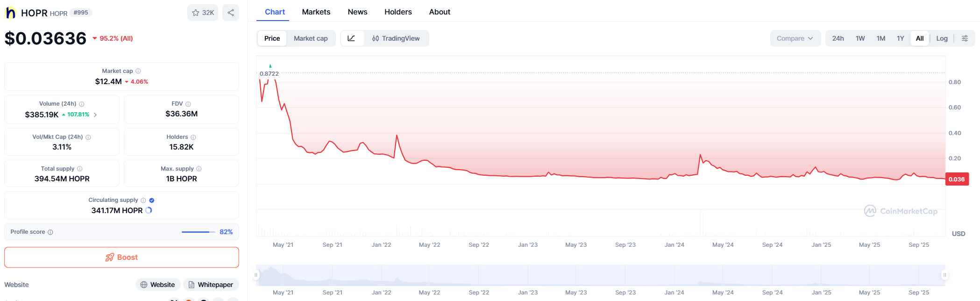Open the share icon button
980x301 pixels.
[231, 13]
